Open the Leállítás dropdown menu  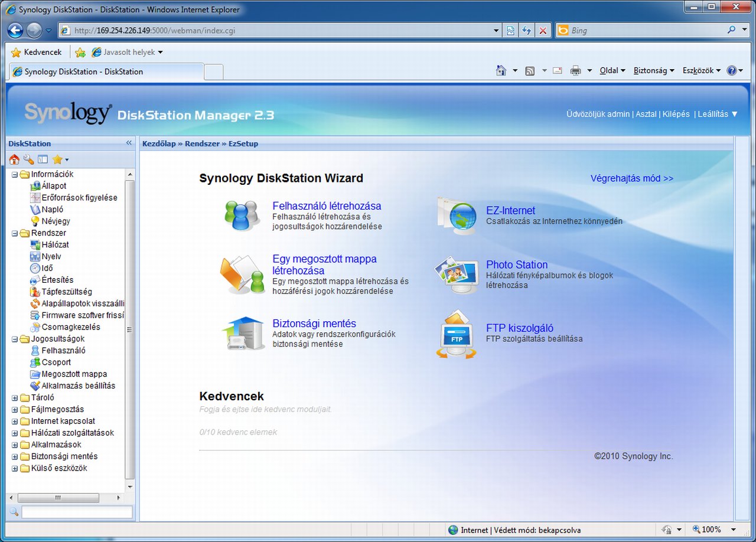[718, 114]
